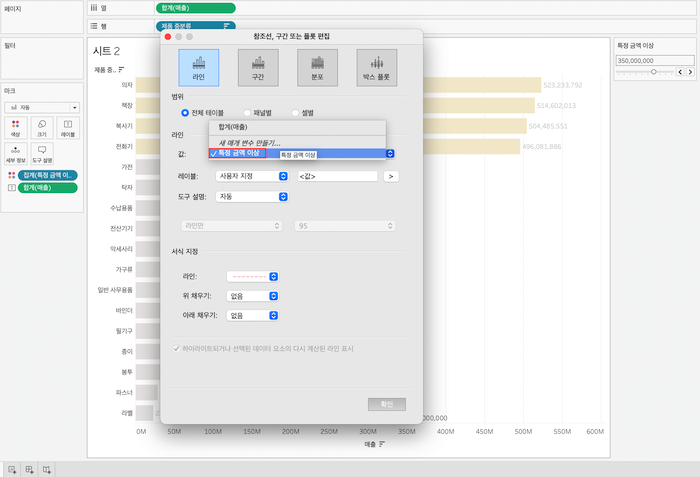Click 집계(특정 금액 이.. marks pill
700x477 pixels.
coord(48,175)
